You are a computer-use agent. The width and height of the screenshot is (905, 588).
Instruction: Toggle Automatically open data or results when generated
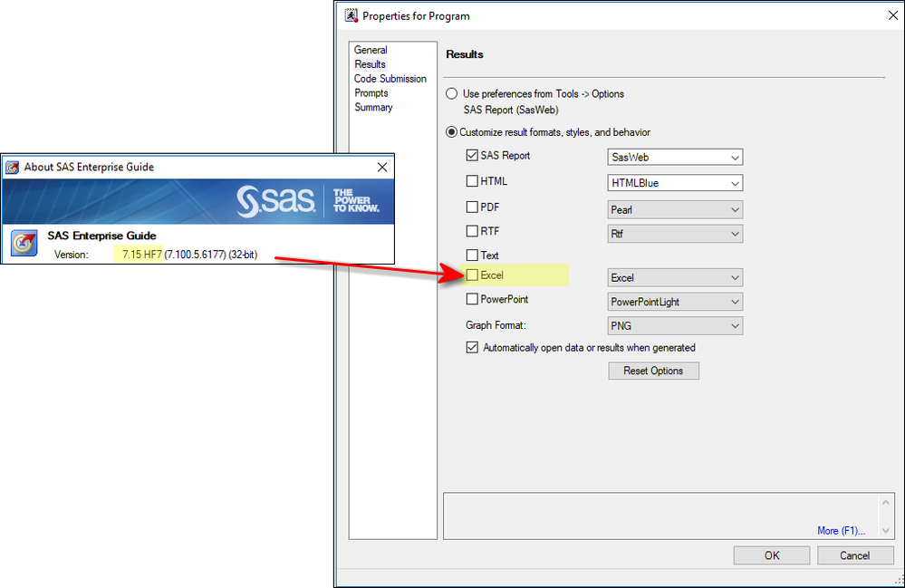pyautogui.click(x=472, y=347)
